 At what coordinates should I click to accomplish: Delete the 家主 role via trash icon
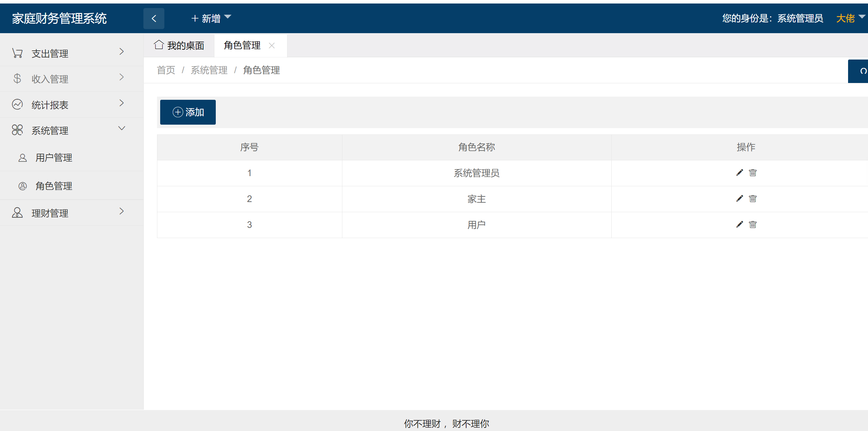(x=753, y=199)
